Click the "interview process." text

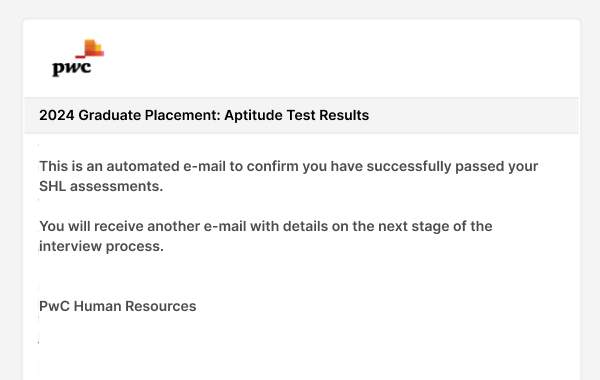pos(101,246)
